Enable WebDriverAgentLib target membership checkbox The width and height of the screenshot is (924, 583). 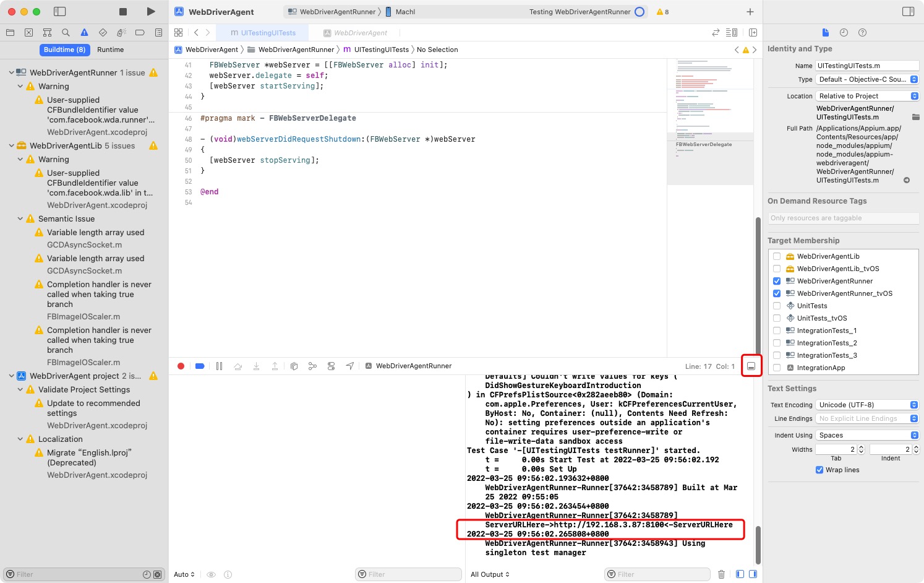pos(777,256)
